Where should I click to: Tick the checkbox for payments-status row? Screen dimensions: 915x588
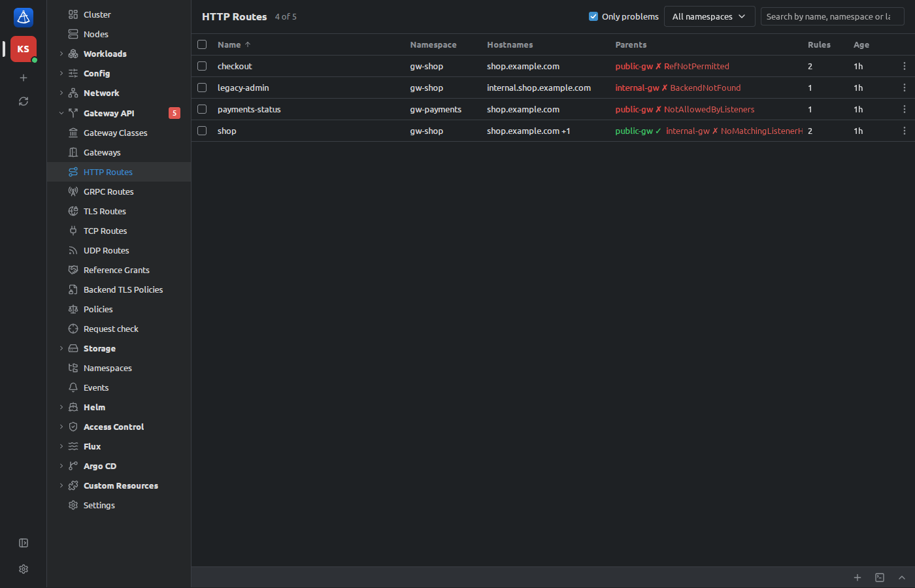[202, 109]
